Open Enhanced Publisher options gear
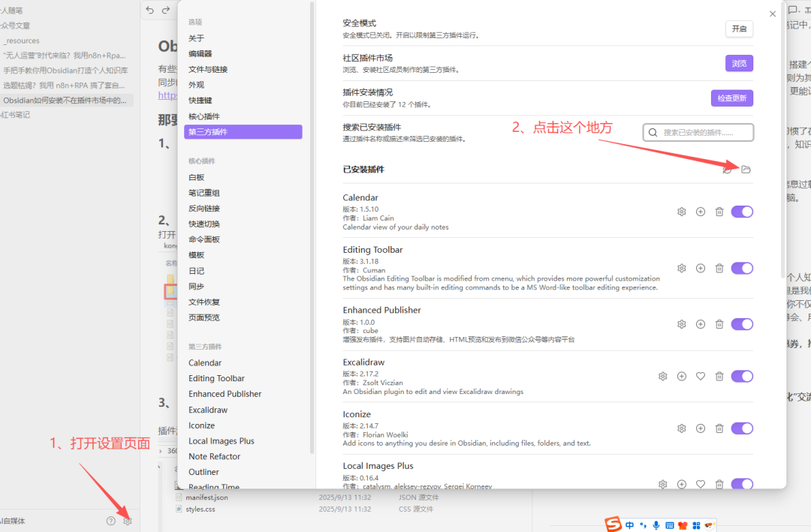 (x=682, y=324)
